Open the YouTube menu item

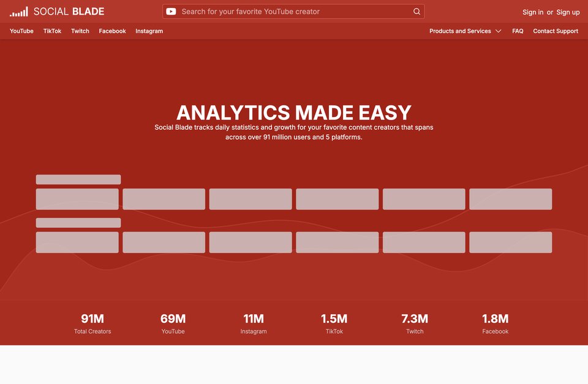21,31
